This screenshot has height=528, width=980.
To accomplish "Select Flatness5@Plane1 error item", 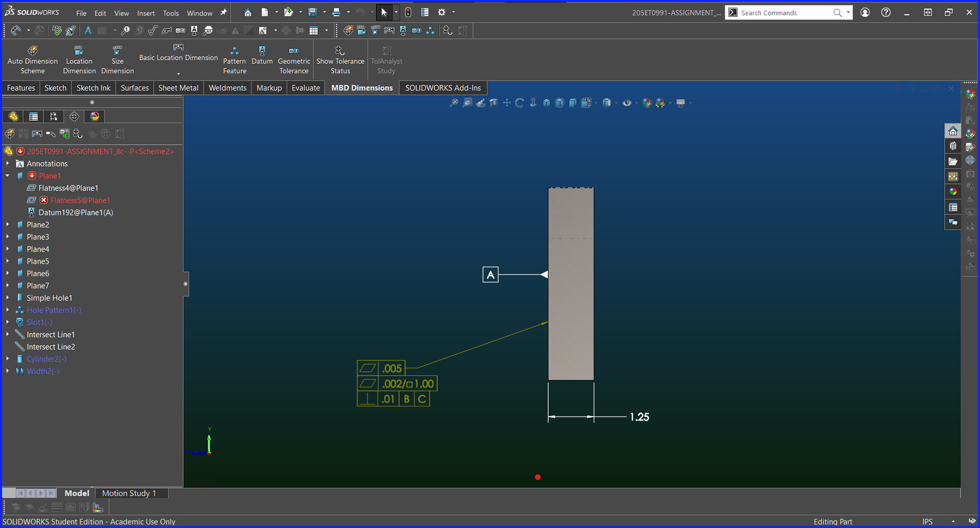I will (80, 200).
